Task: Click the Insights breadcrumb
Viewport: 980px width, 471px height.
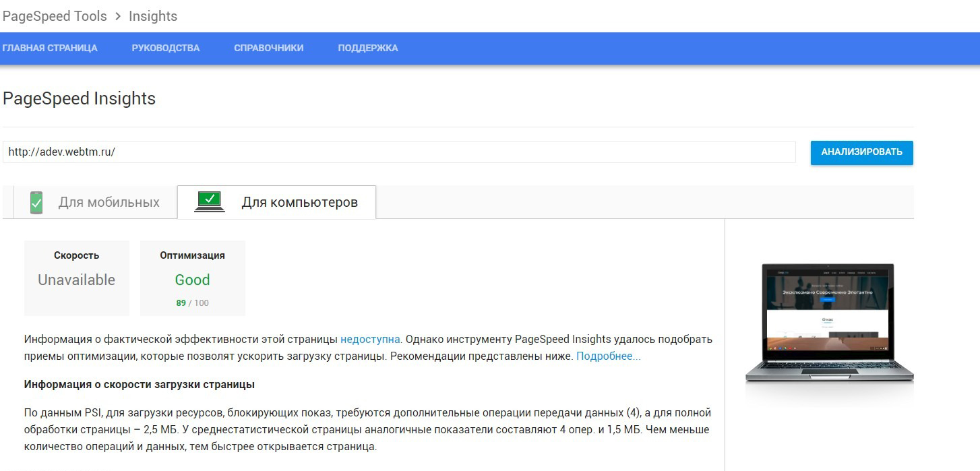Action: click(153, 16)
